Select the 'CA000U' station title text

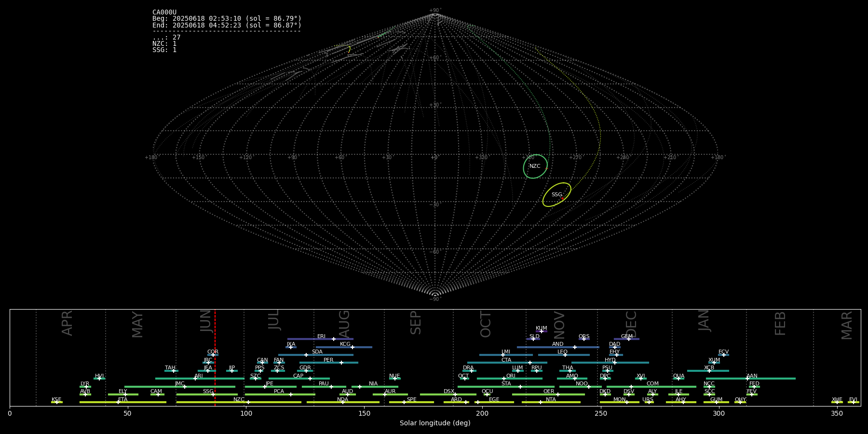tap(164, 13)
